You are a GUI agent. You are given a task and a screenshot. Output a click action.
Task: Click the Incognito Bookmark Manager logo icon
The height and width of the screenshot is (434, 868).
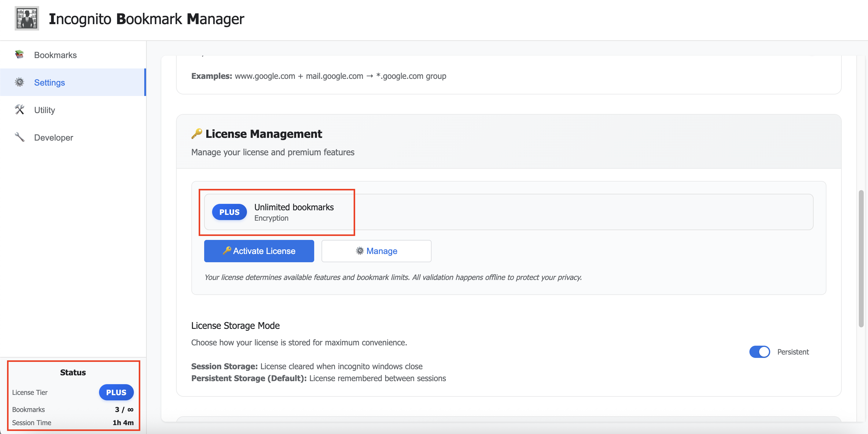click(x=27, y=18)
